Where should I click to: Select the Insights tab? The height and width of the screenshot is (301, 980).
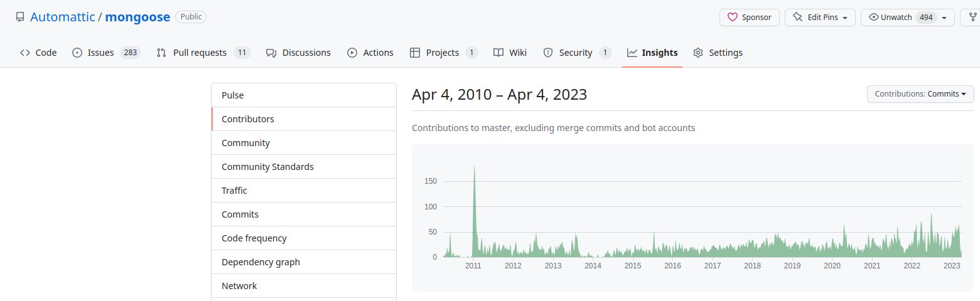coord(652,53)
